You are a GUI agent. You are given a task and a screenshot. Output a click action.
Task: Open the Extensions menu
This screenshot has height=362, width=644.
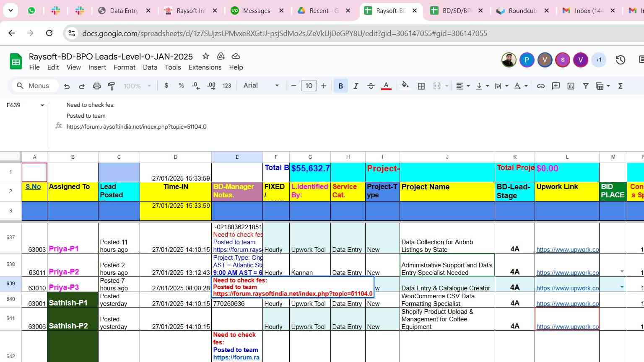click(205, 67)
